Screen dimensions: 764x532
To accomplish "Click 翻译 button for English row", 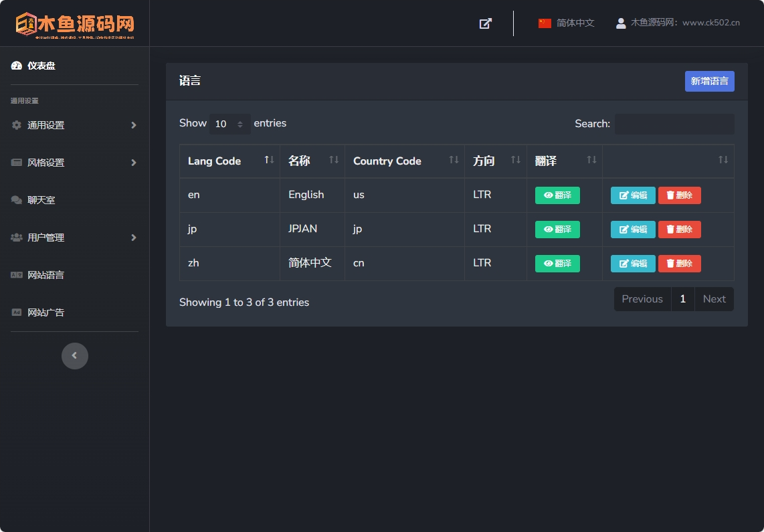I will tap(557, 195).
